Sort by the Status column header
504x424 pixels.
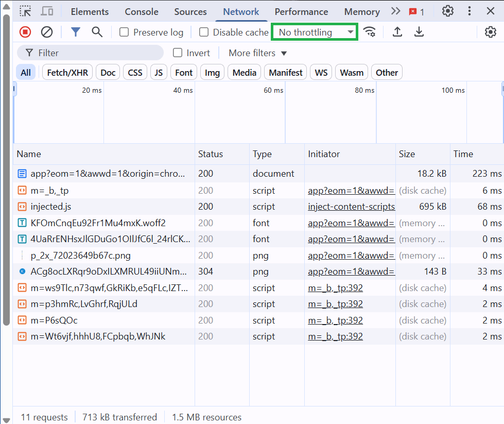pyautogui.click(x=222, y=154)
